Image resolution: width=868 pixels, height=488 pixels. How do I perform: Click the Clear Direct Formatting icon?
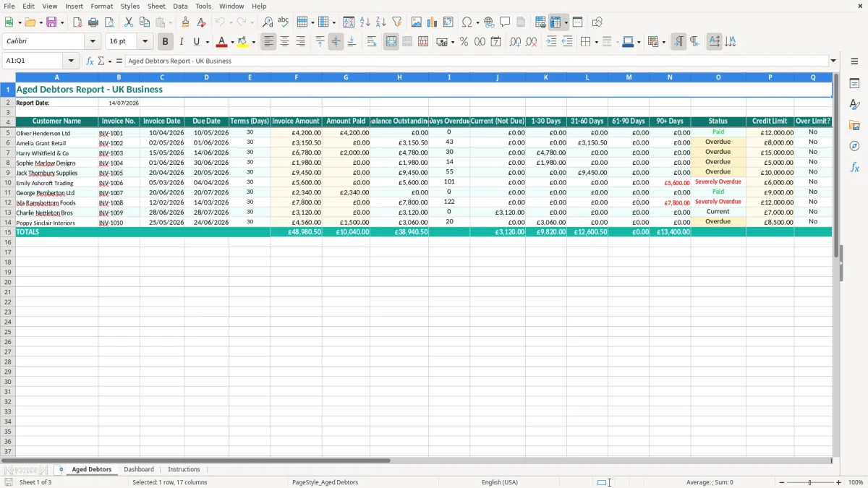[201, 22]
